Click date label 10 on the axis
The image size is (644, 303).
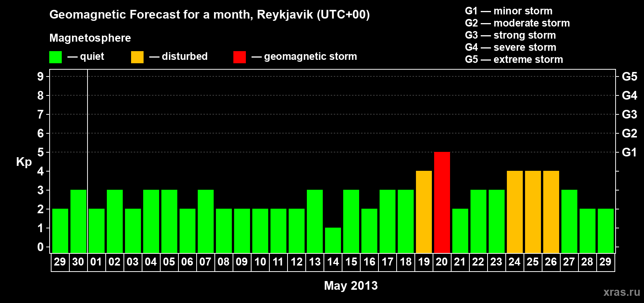tap(260, 262)
